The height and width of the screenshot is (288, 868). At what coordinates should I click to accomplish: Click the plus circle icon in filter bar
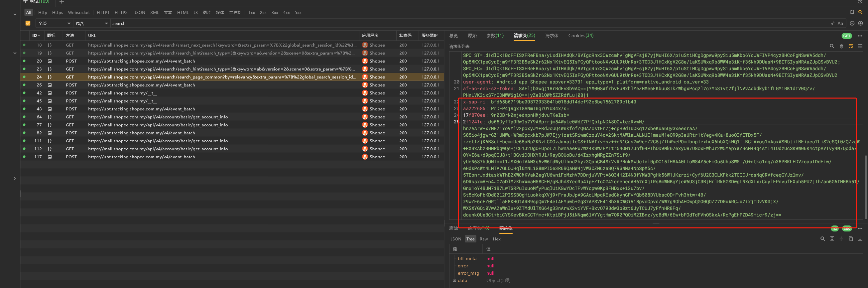[860, 23]
